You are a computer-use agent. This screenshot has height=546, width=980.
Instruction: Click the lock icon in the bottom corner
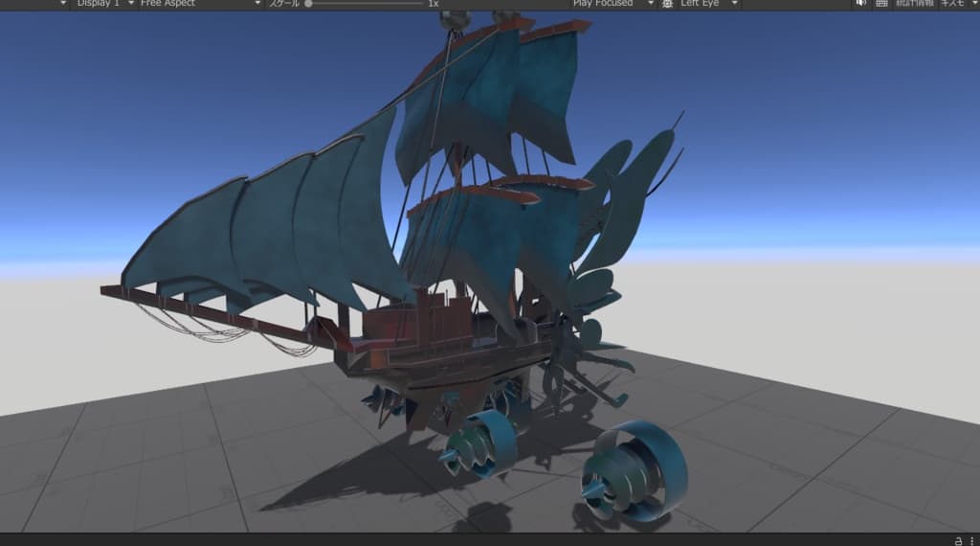pos(958,540)
